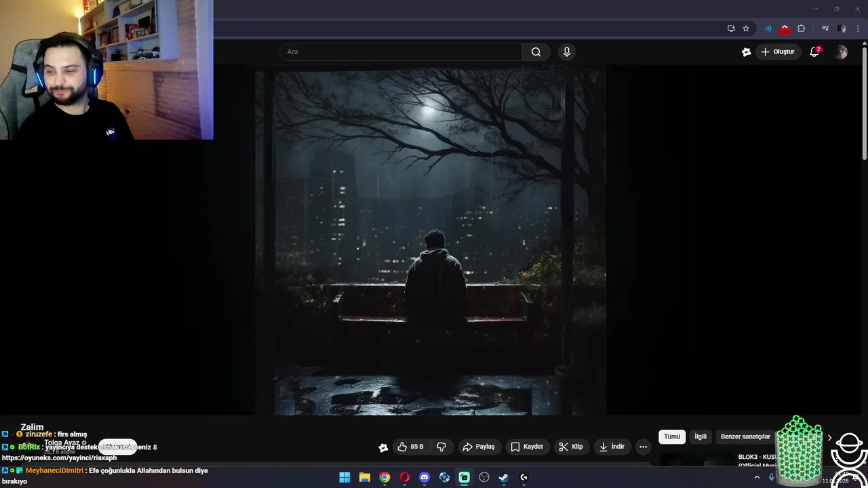Open the BLOK3 recommended video thumbnail

pos(696,461)
